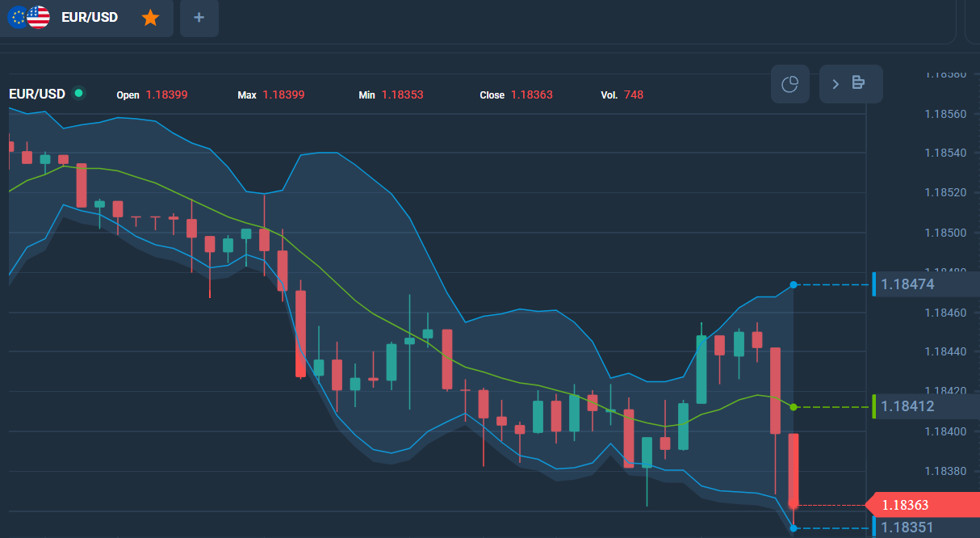The width and height of the screenshot is (980, 538).
Task: Click the blue dot on upper Bollinger band
Action: pyautogui.click(x=794, y=284)
